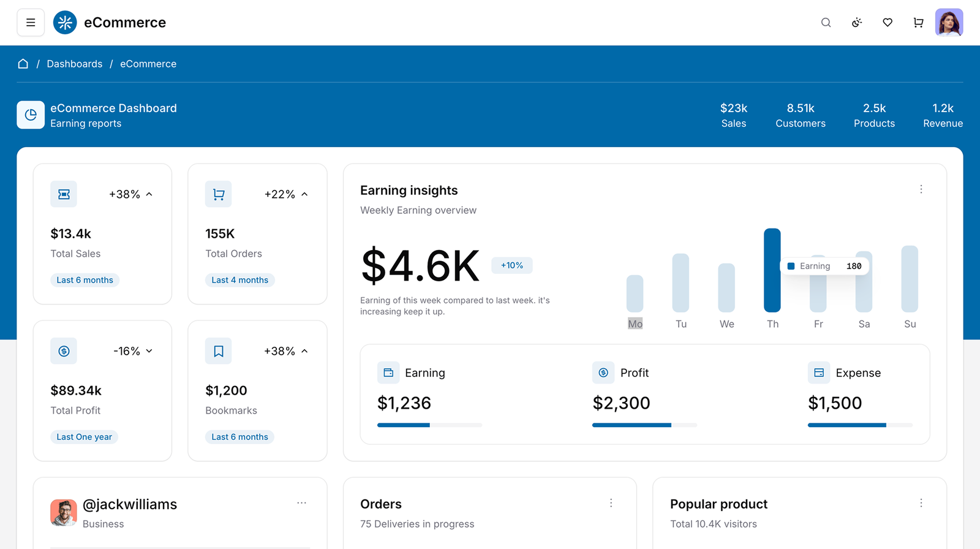Click the Weekly Earning overview subtitle
980x549 pixels.
click(418, 210)
